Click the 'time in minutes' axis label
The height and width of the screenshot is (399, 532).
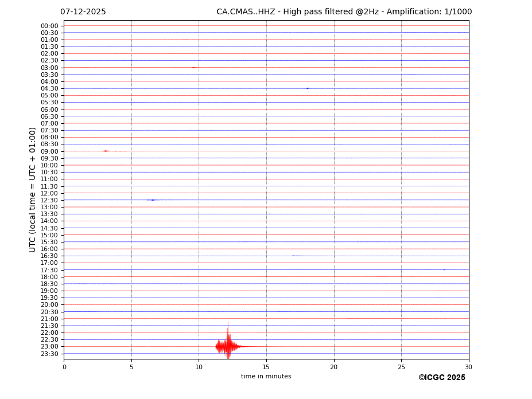pos(266,377)
